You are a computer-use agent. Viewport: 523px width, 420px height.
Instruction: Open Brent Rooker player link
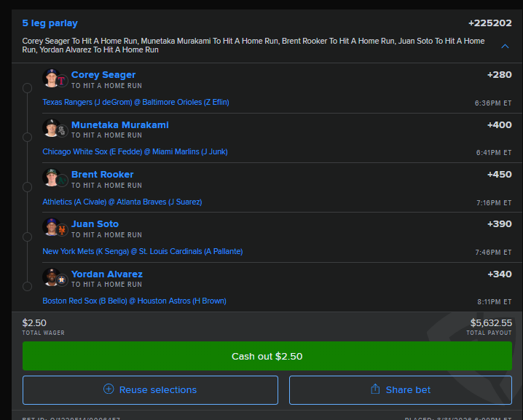click(103, 175)
